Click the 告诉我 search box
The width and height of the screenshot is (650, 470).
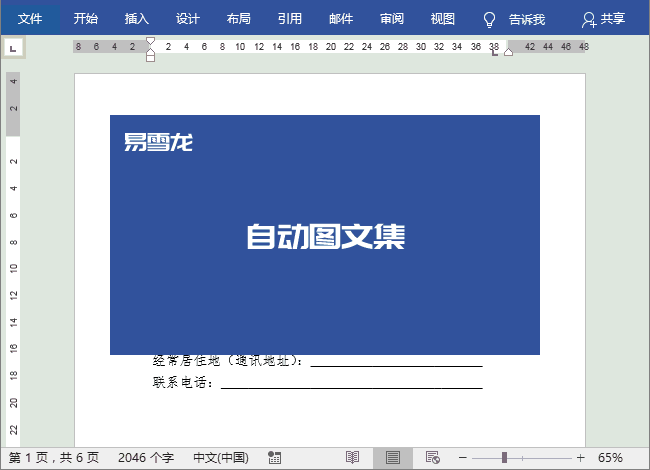527,19
